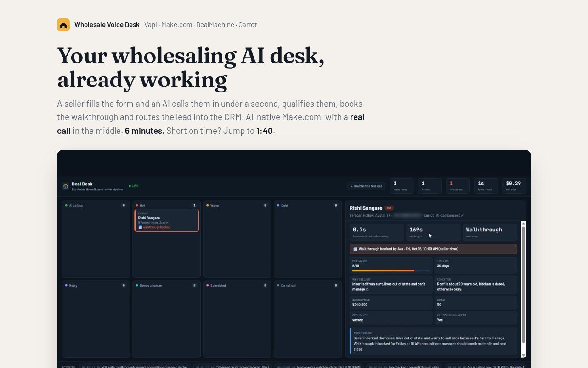Click the purple dot on Retry column
The width and height of the screenshot is (588, 368).
pyautogui.click(x=66, y=285)
